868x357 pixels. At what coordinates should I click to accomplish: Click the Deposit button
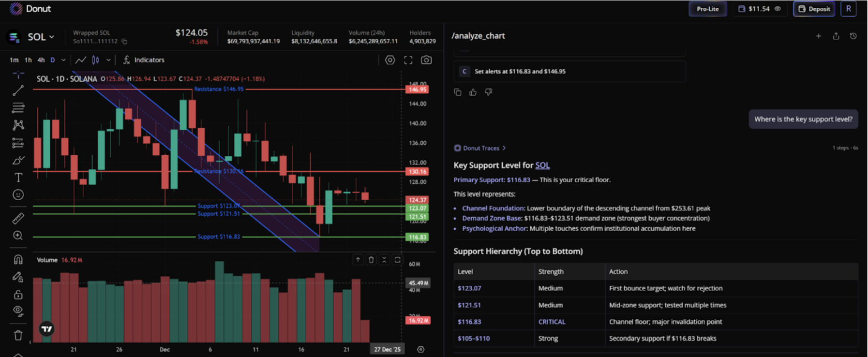814,9
